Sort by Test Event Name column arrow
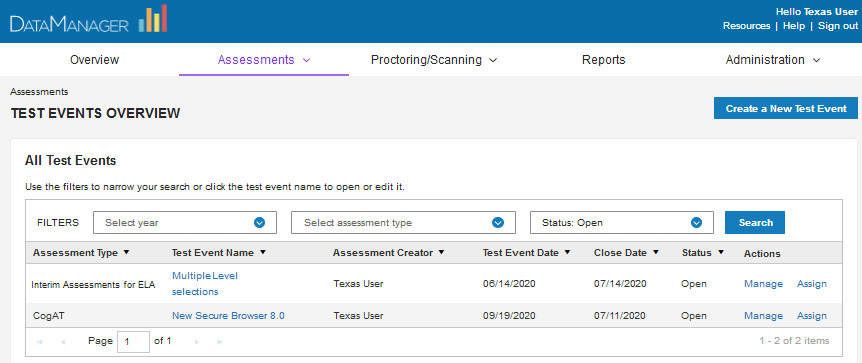 [263, 252]
